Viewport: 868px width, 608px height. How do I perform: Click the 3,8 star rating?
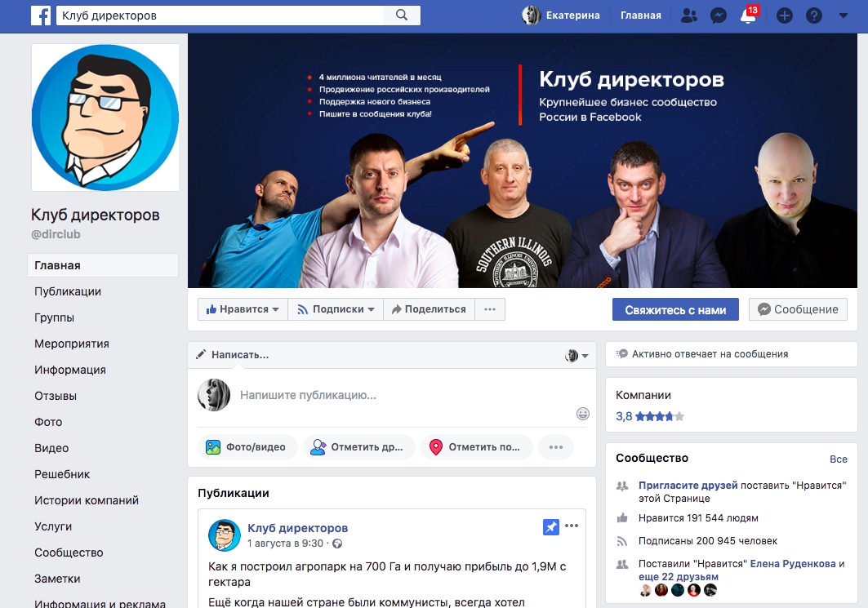[650, 416]
